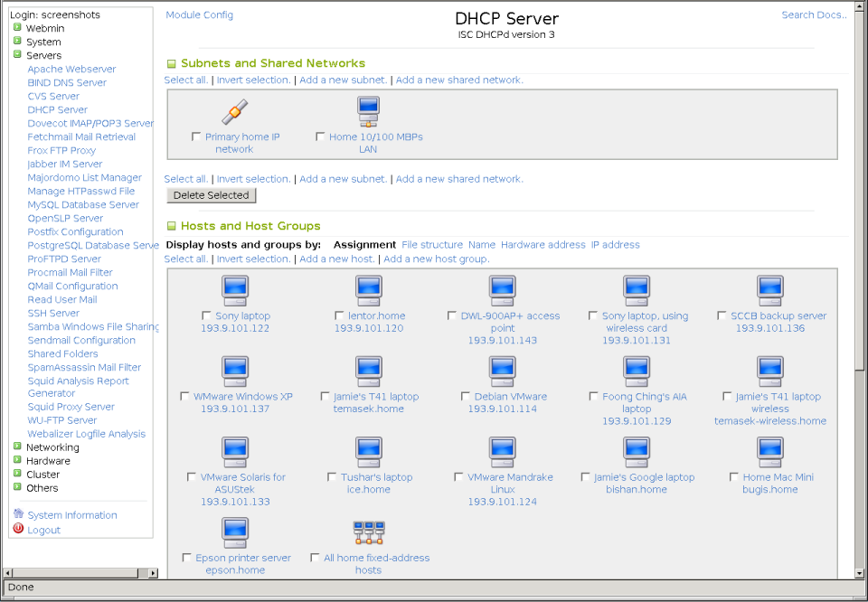868x602 pixels.
Task: Click the All home fixed-address hosts group icon
Action: coord(368,531)
